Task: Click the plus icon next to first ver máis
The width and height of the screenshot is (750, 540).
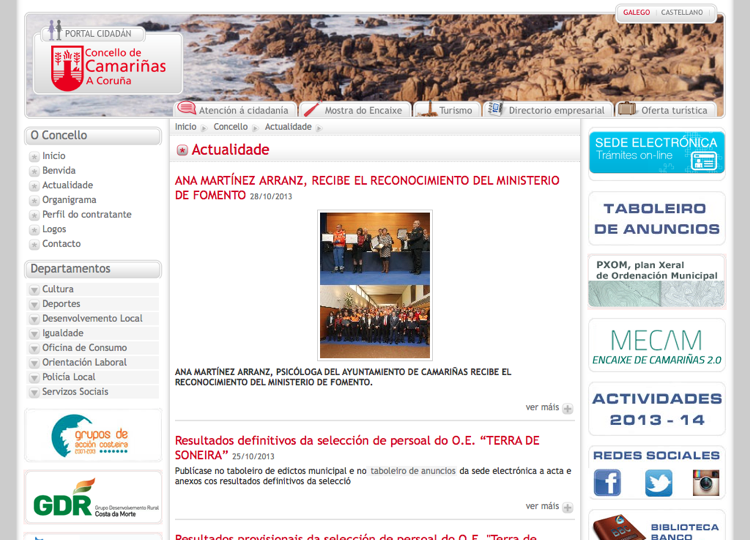Action: point(568,408)
